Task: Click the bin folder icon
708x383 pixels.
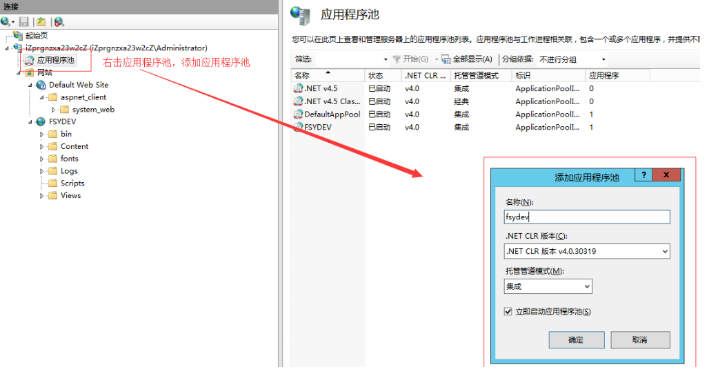Action: tap(53, 134)
